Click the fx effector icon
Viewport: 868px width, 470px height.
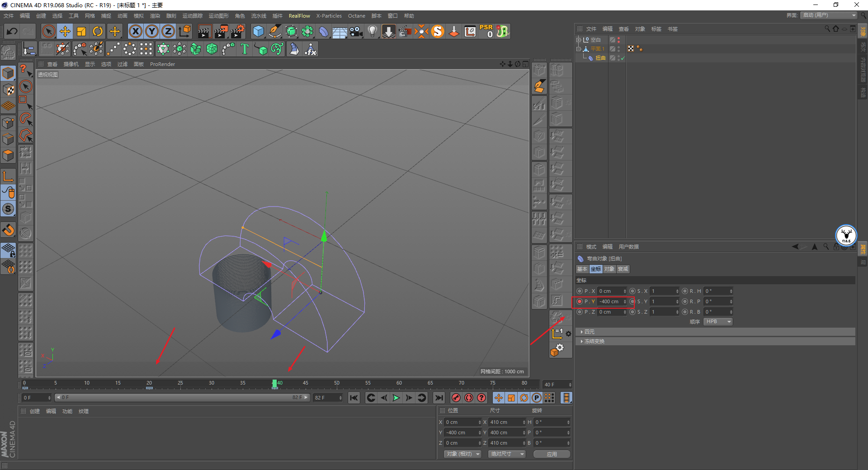click(x=311, y=49)
